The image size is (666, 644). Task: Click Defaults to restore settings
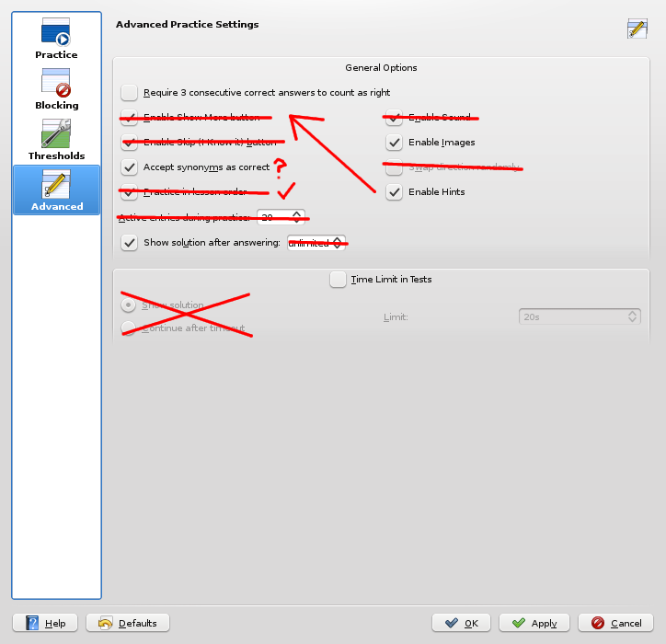tap(127, 623)
